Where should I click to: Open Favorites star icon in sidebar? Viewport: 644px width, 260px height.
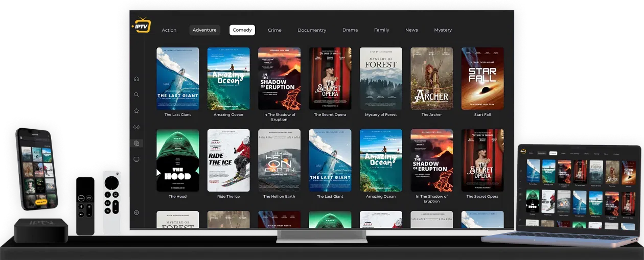point(136,111)
